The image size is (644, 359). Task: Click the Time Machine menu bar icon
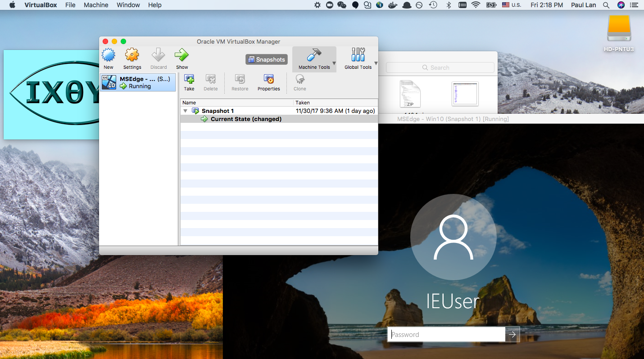tap(433, 5)
